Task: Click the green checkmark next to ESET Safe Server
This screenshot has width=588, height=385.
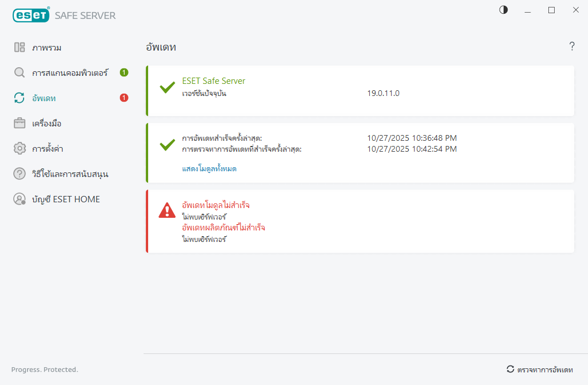Action: click(167, 87)
